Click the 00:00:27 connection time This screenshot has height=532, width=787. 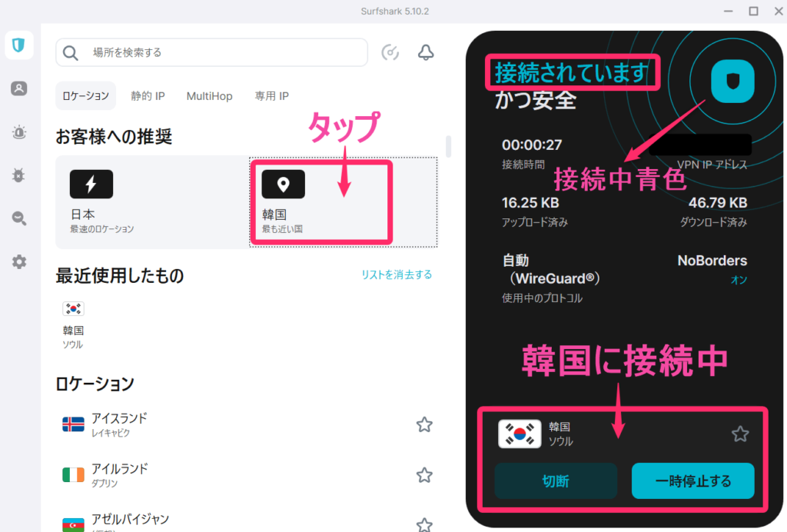(532, 145)
